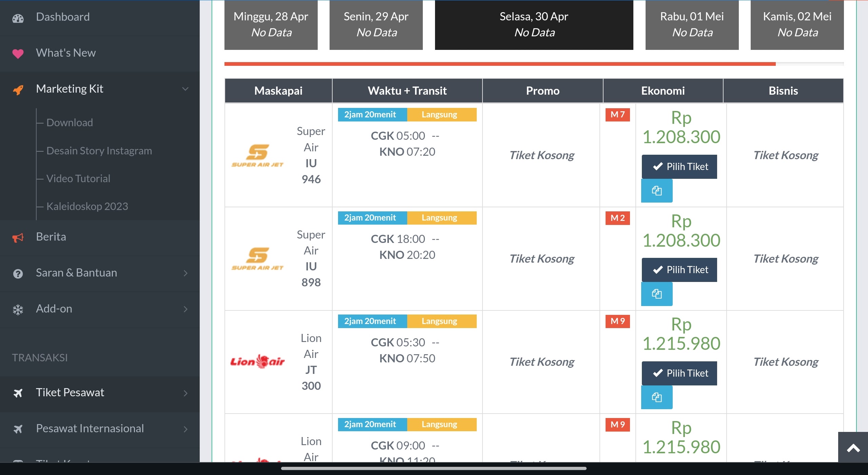The image size is (868, 475).
Task: Click CGK 09:00 departure time text
Action: [398, 445]
